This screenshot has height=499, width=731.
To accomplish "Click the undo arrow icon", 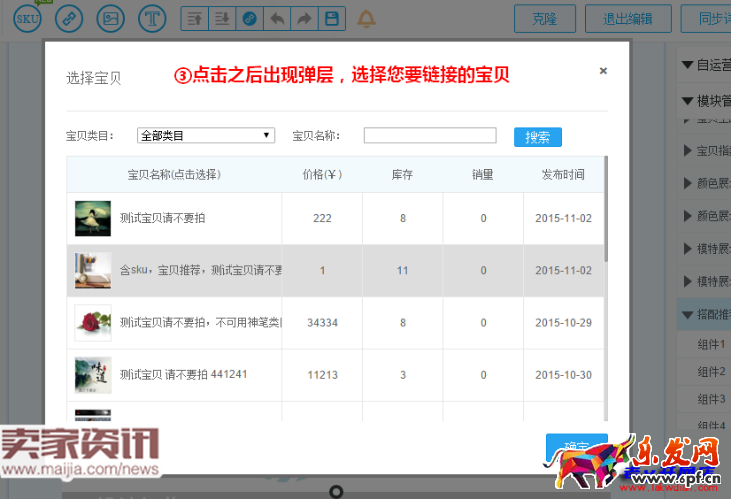I will [x=277, y=19].
